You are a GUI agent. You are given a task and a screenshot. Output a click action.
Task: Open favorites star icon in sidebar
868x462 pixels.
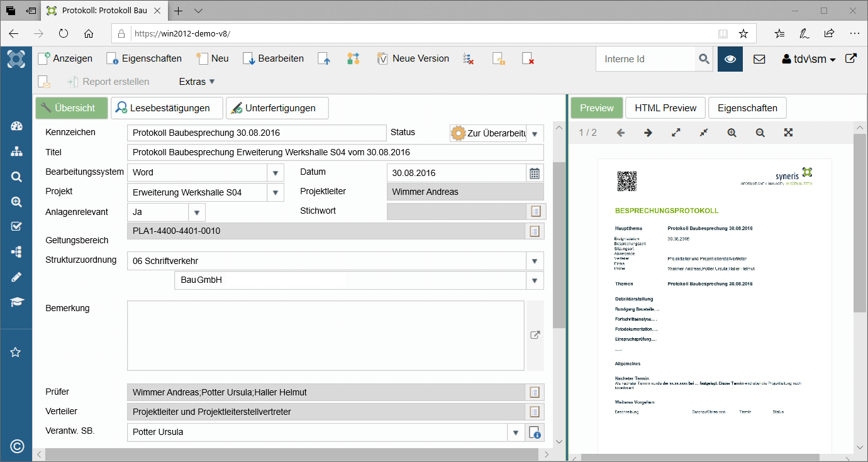point(16,352)
